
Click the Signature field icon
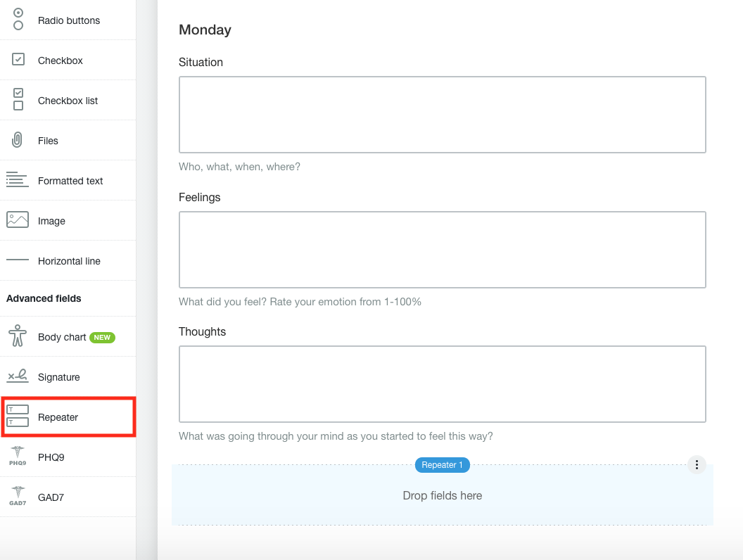[18, 376]
